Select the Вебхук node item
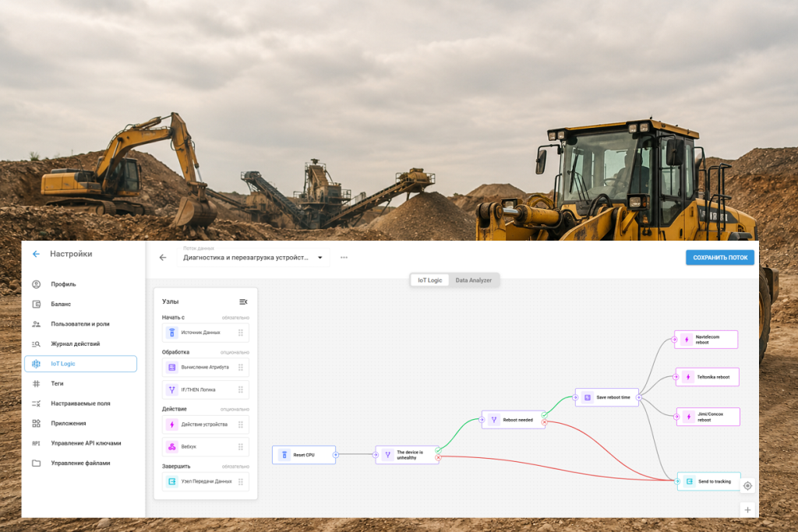The image size is (798, 532). pos(206,446)
